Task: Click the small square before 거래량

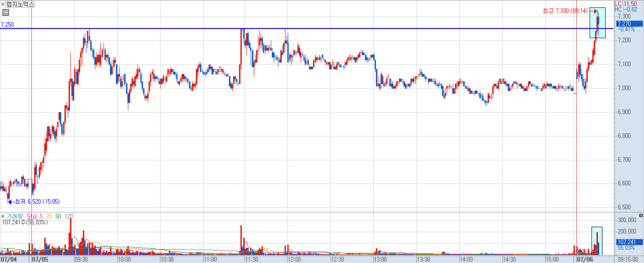Action: click(2, 216)
